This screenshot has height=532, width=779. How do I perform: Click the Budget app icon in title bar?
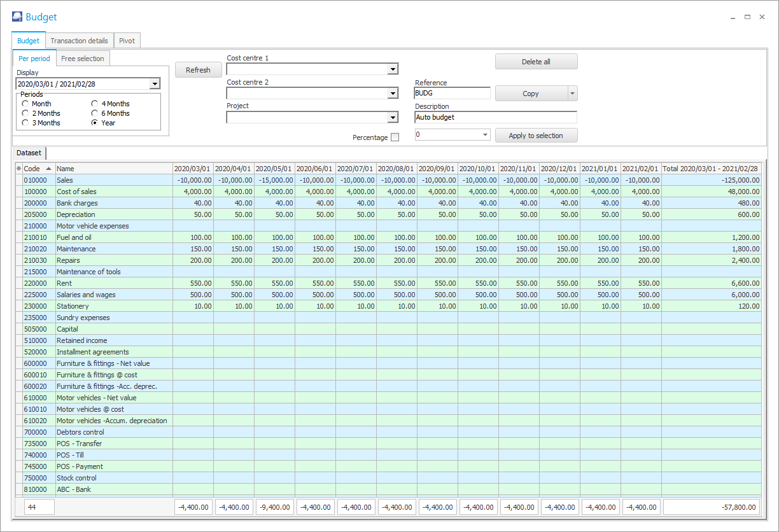point(17,17)
